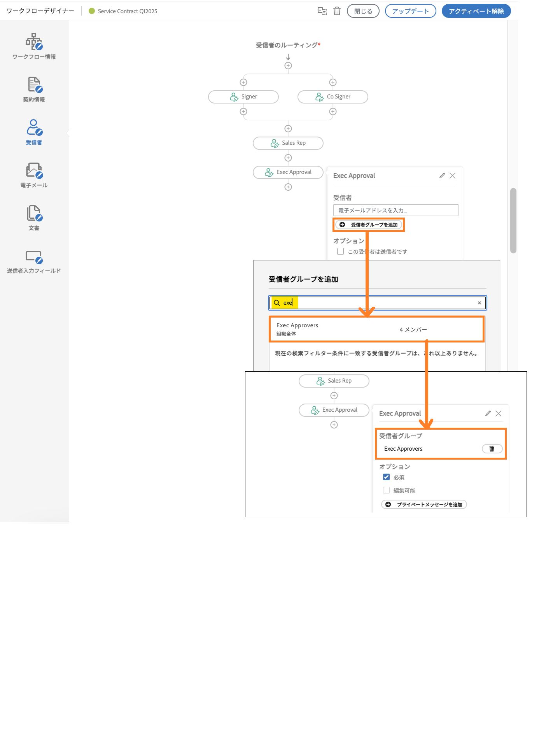Click plus icon below Co Signer node
Viewport: 560px width, 734px height.
click(333, 112)
